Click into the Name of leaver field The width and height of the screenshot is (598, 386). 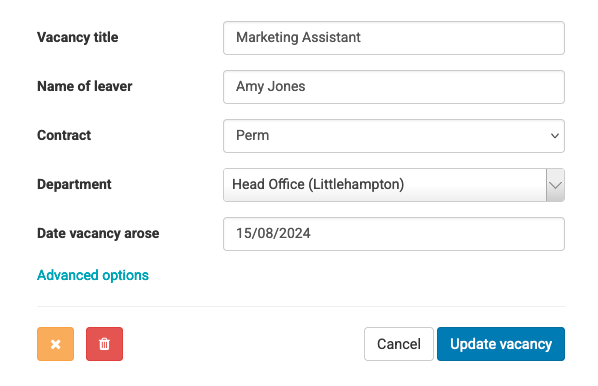point(394,87)
